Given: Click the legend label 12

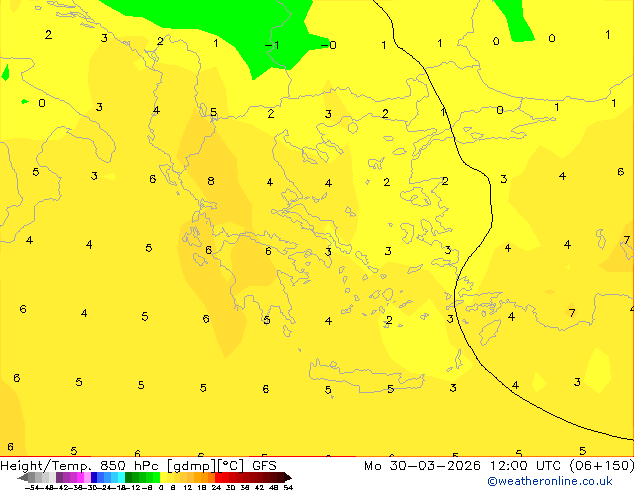Looking at the screenshot, I should coord(188,487).
